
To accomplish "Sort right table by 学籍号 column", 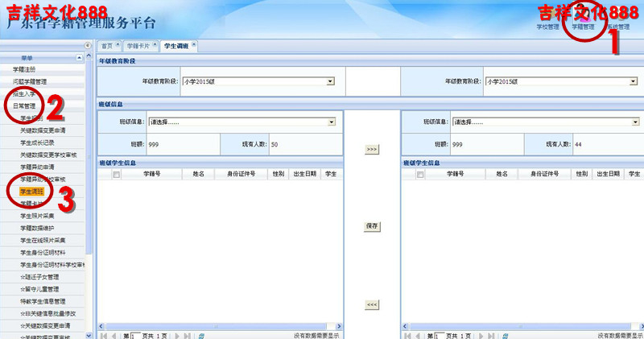I will pyautogui.click(x=455, y=174).
